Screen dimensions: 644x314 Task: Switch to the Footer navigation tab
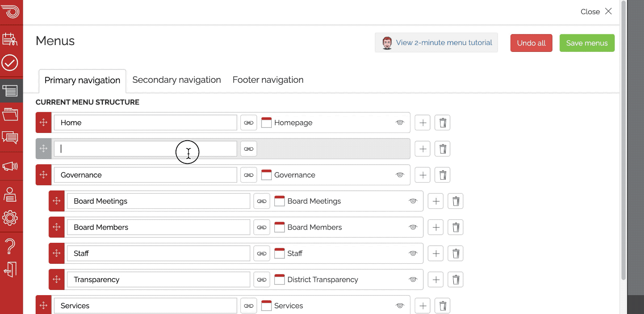tap(268, 80)
